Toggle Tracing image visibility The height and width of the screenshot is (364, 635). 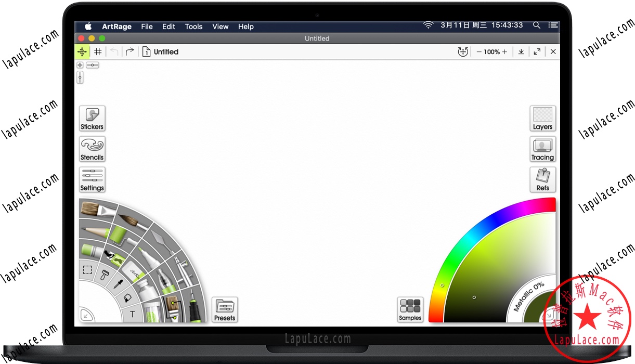pos(542,149)
